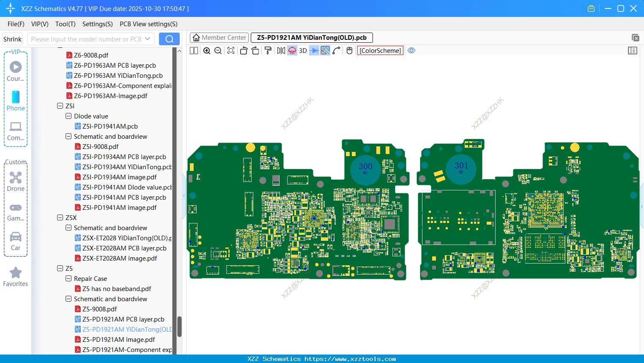Switch to the Member Center tab

pos(219,38)
